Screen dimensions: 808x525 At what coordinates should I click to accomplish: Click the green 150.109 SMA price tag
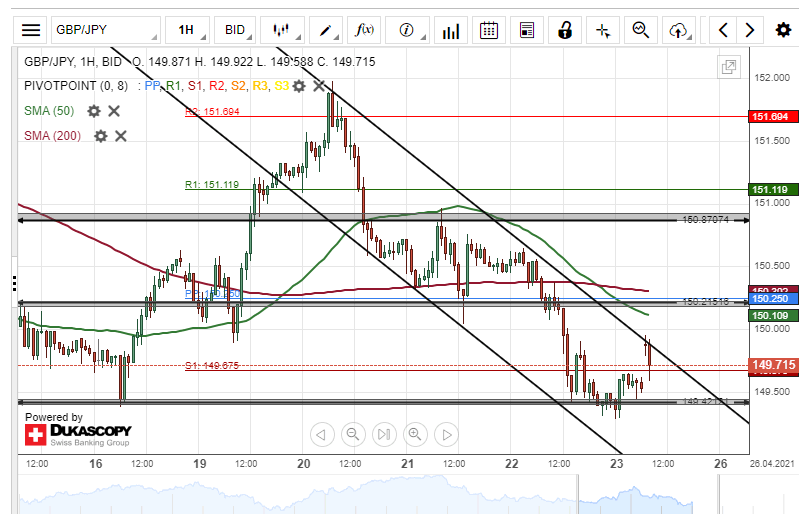click(773, 315)
